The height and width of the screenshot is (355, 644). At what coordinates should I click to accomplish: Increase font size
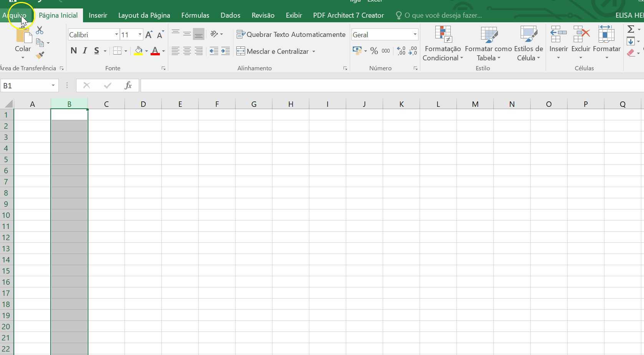[x=148, y=34]
